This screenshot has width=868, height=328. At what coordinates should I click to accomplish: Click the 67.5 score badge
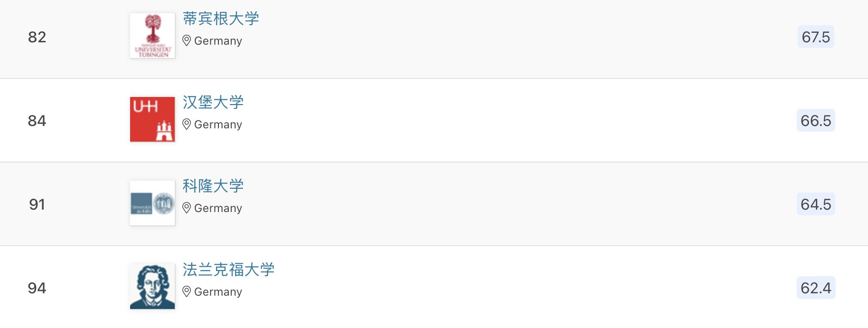coord(816,37)
